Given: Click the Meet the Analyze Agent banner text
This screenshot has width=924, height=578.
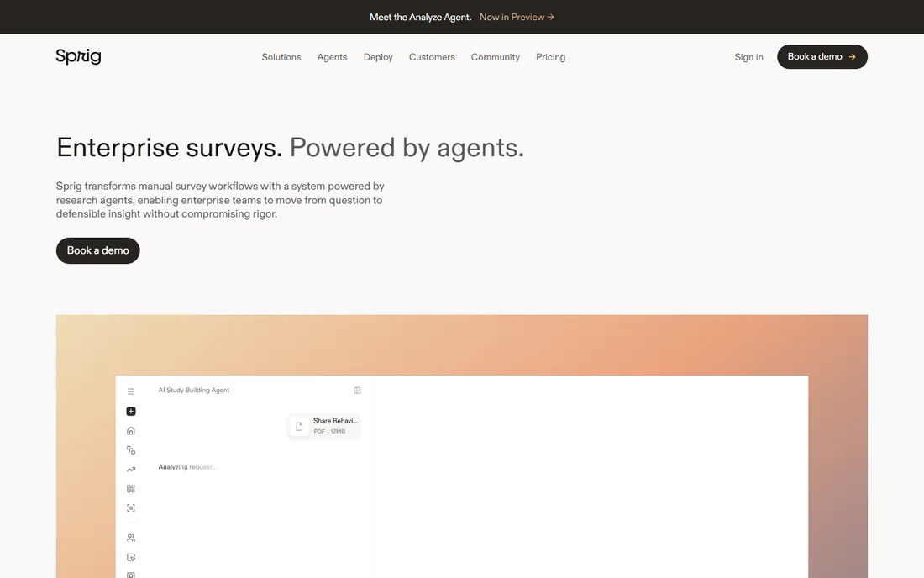Looking at the screenshot, I should click(420, 17).
